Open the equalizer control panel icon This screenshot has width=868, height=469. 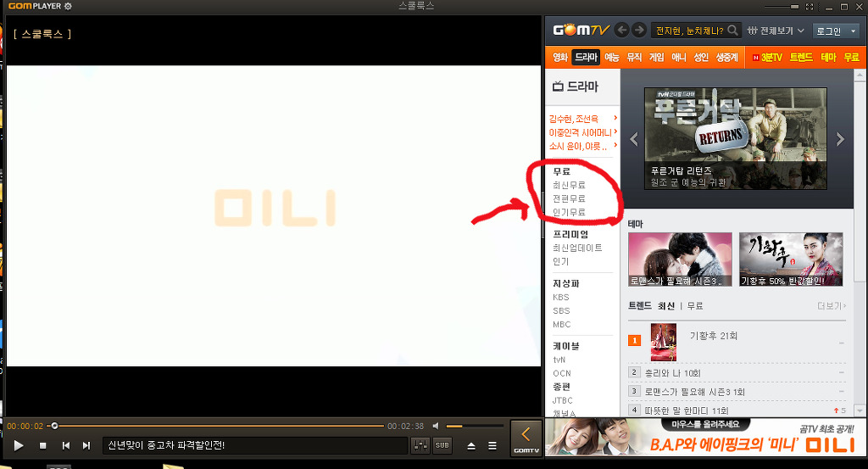click(420, 445)
